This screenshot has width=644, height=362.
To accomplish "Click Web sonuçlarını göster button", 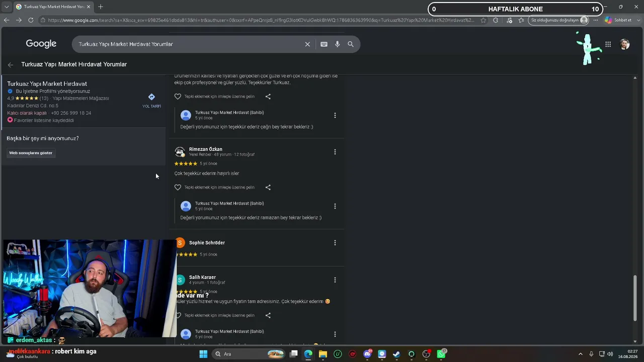I will point(31,153).
